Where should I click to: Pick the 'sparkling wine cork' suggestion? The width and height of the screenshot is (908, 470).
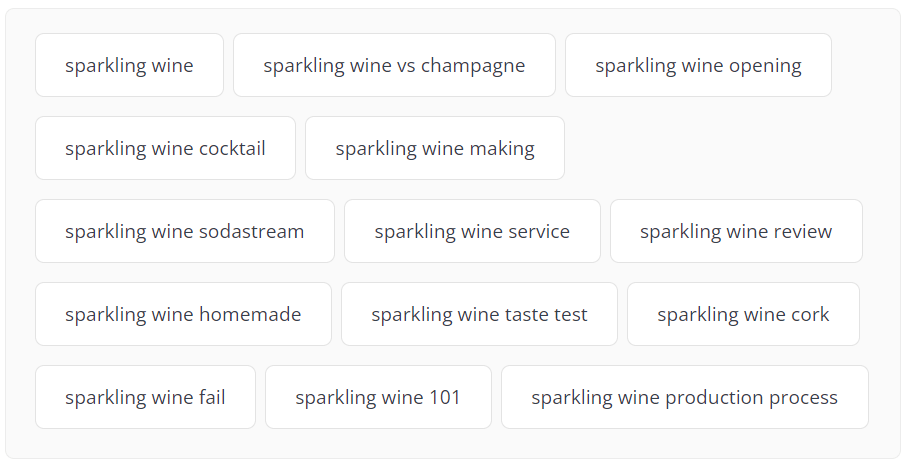click(x=743, y=314)
